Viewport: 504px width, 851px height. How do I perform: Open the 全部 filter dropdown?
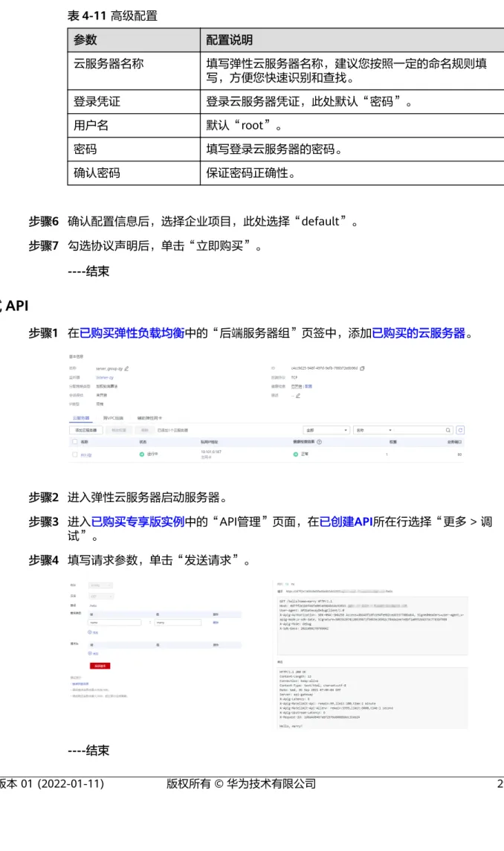(x=326, y=431)
